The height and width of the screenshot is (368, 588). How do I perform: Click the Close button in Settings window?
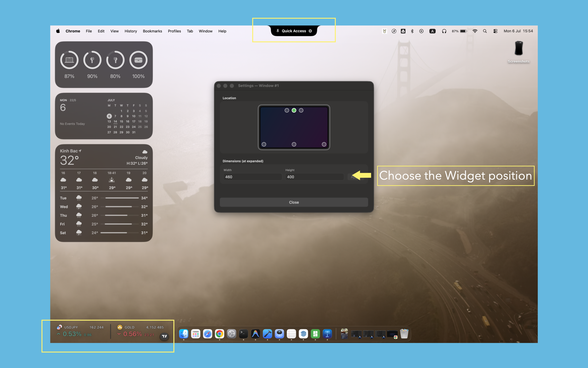click(x=294, y=202)
